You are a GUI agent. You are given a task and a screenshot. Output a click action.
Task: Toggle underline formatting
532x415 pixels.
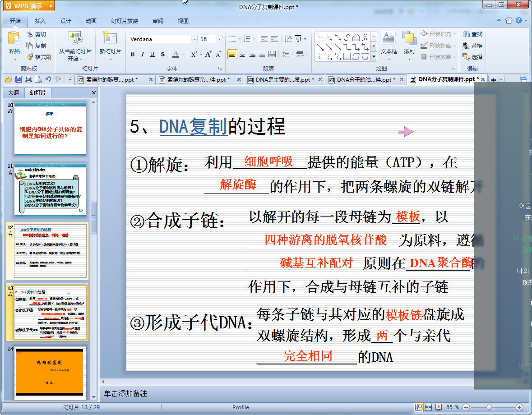tap(153, 54)
